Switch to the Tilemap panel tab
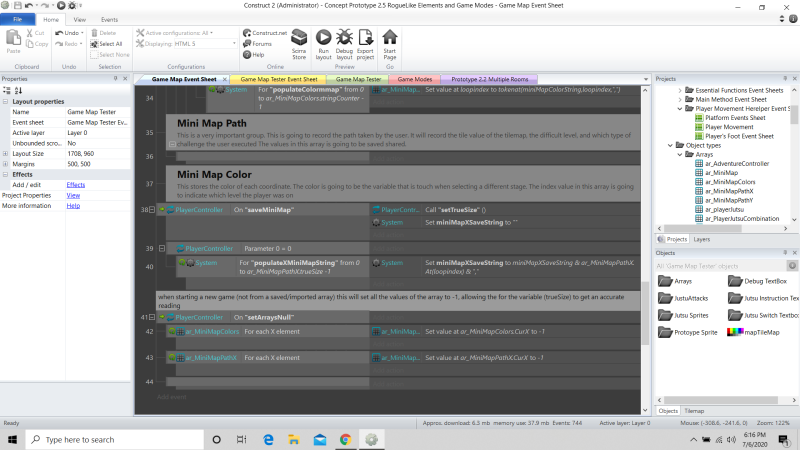800x450 pixels. [694, 411]
